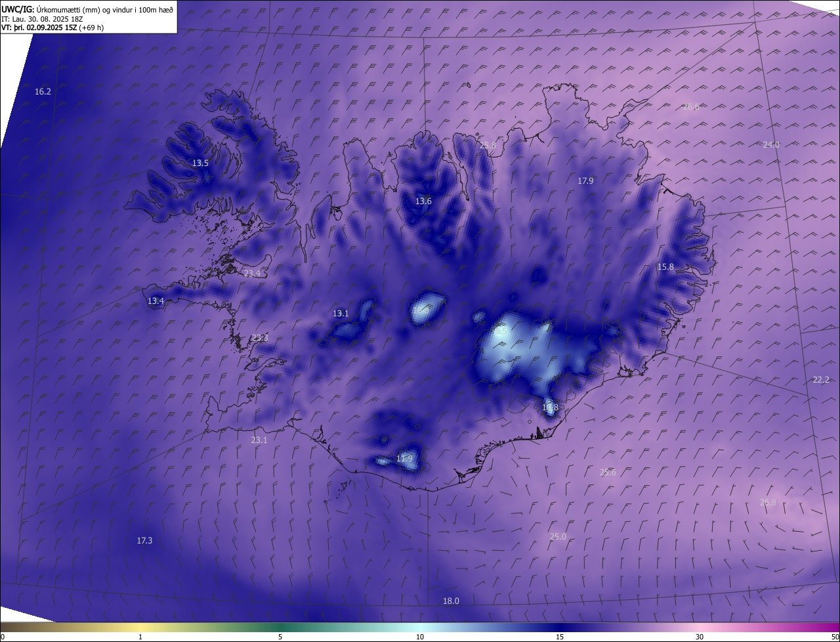Click the 23.4 value label
Image resolution: width=840 pixels, height=642 pixels.
252,274
